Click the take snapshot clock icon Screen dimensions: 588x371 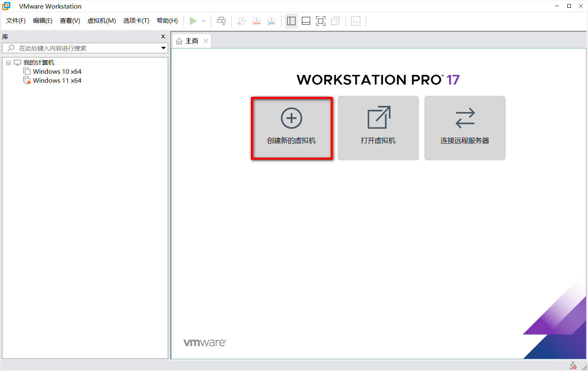click(241, 21)
